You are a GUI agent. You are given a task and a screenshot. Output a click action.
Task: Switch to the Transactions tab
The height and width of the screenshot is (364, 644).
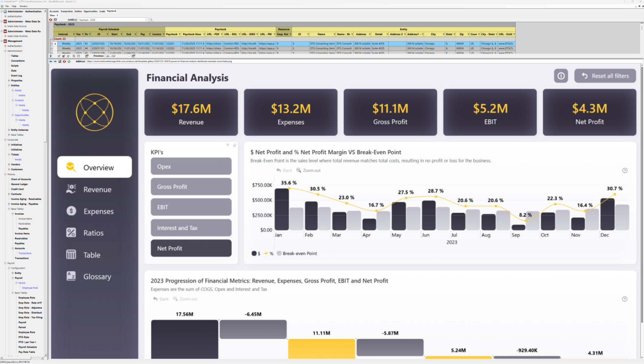(66, 11)
